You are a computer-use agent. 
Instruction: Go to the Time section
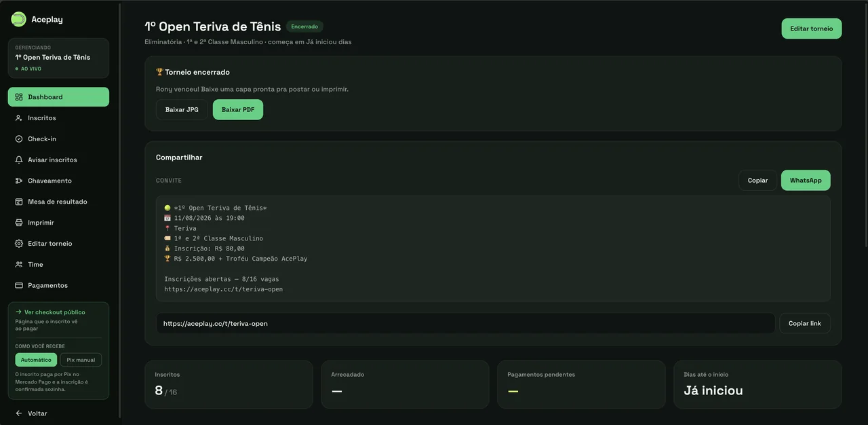pyautogui.click(x=58, y=265)
